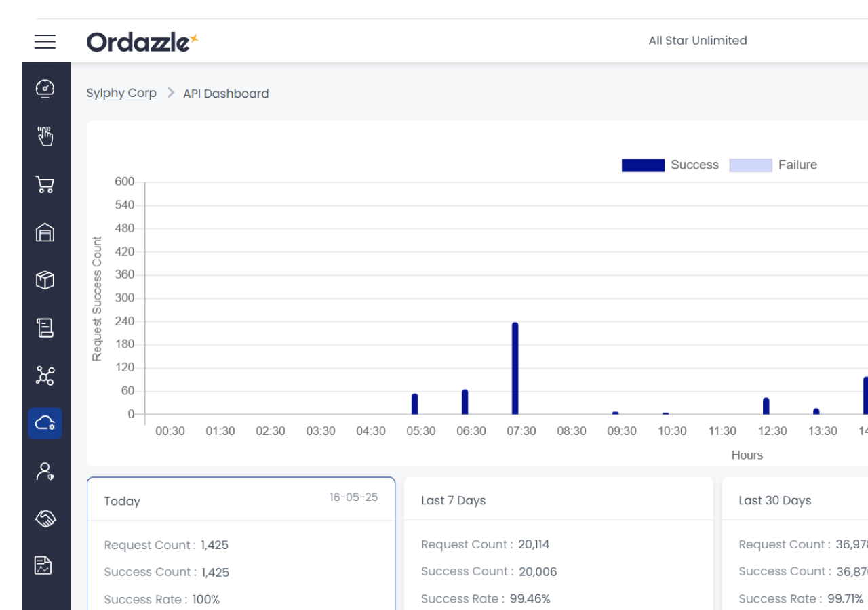Select the Last 7 Days statistics card
Screen dimensions: 868x610
pos(558,542)
